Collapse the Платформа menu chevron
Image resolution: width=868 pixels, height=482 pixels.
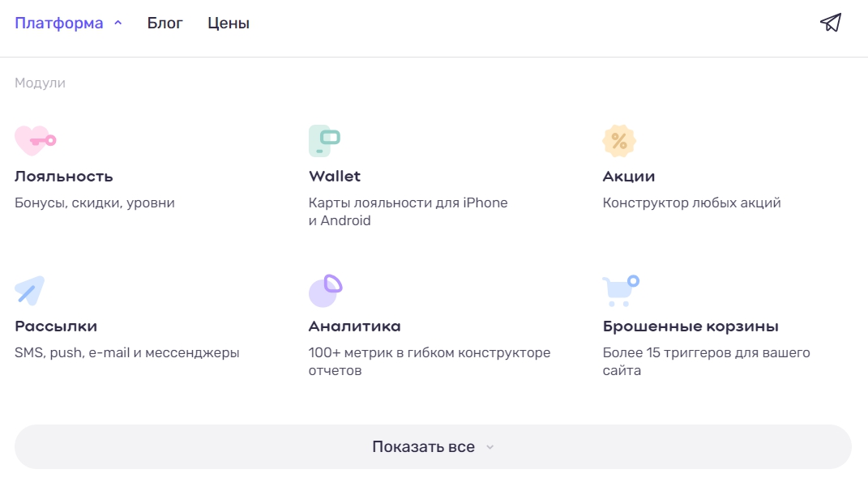click(118, 23)
